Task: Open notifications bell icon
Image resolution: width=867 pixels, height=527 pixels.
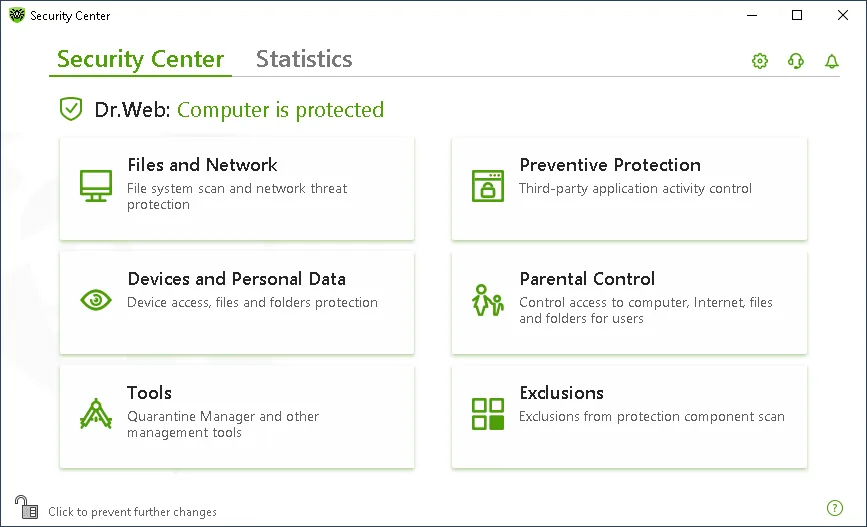Action: 832,61
